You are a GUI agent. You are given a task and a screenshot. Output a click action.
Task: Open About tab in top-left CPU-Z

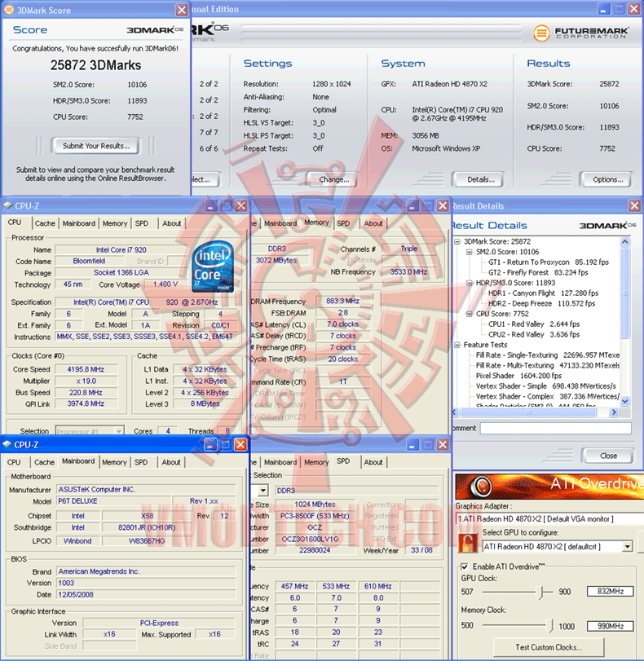pyautogui.click(x=172, y=223)
